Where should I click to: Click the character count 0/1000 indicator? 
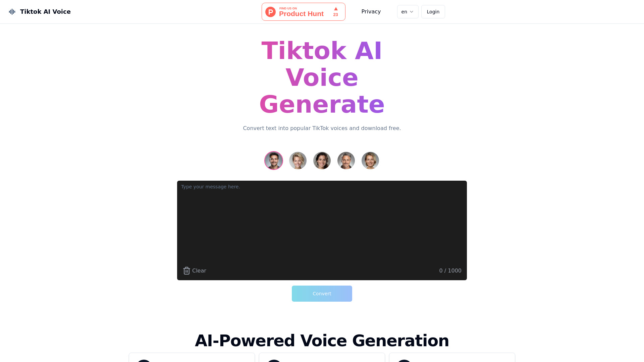450,270
